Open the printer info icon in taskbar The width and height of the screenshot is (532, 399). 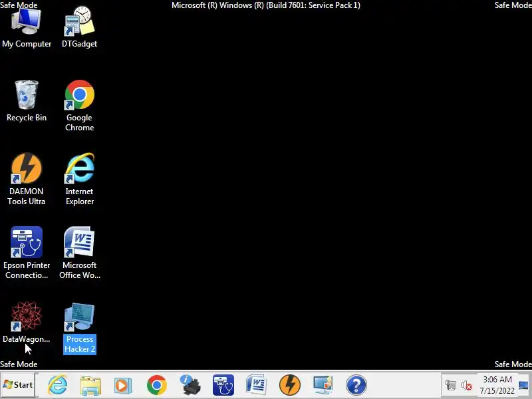[x=190, y=385]
